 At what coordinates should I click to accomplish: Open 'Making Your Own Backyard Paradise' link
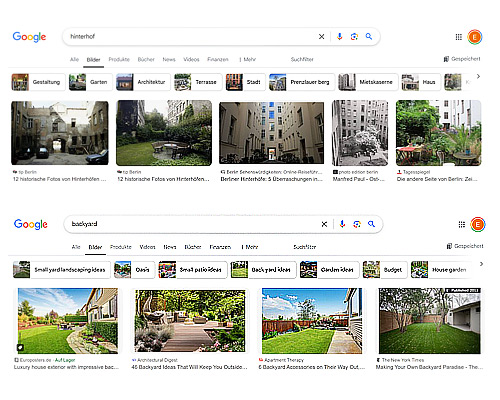click(429, 367)
